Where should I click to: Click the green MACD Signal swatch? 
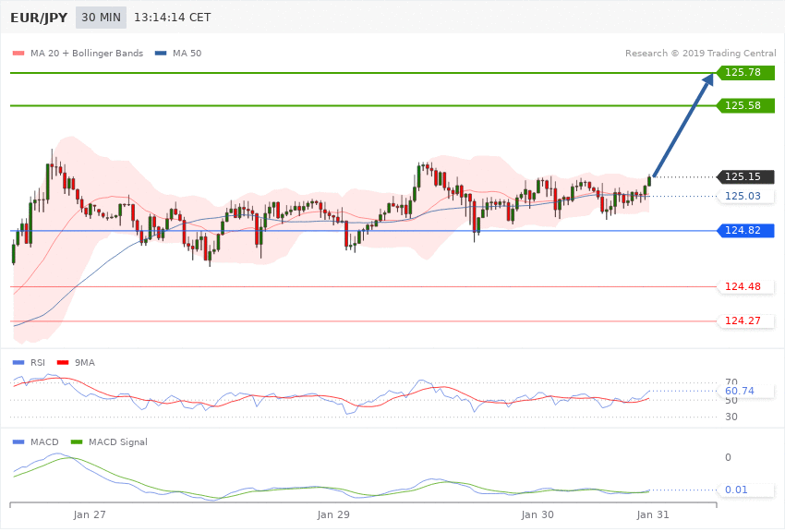(x=77, y=442)
